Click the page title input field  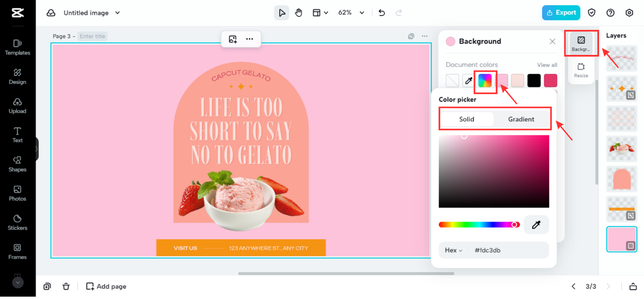[92, 36]
